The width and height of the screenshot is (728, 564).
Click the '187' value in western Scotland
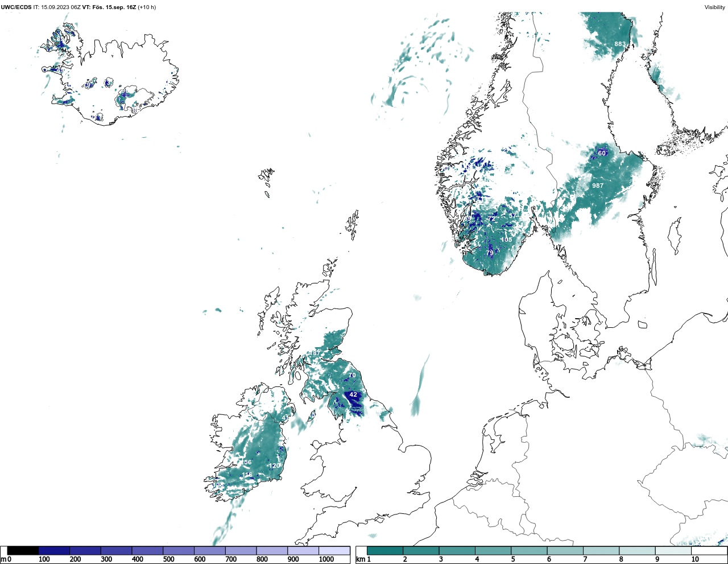click(x=315, y=353)
